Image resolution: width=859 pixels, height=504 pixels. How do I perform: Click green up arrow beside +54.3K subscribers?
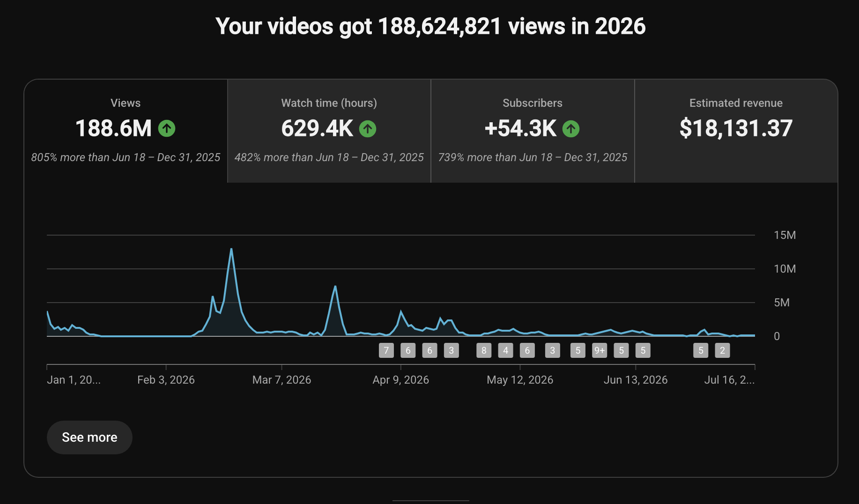(571, 128)
